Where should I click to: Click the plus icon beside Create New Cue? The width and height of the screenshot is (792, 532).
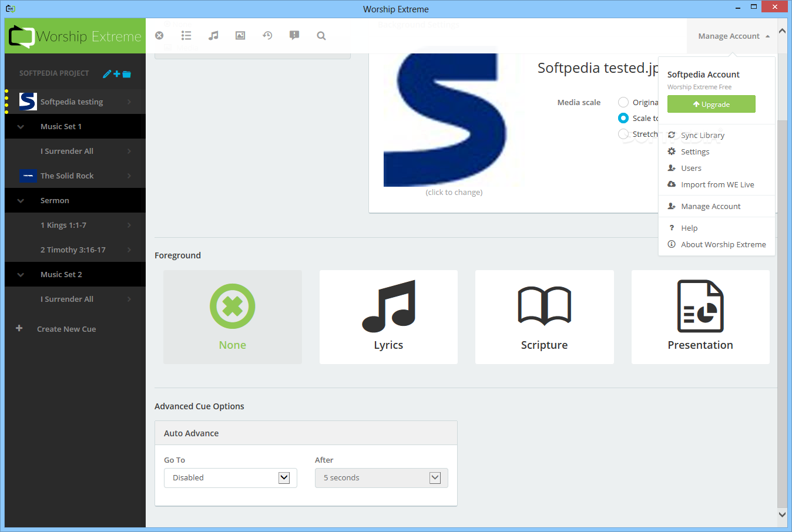19,328
